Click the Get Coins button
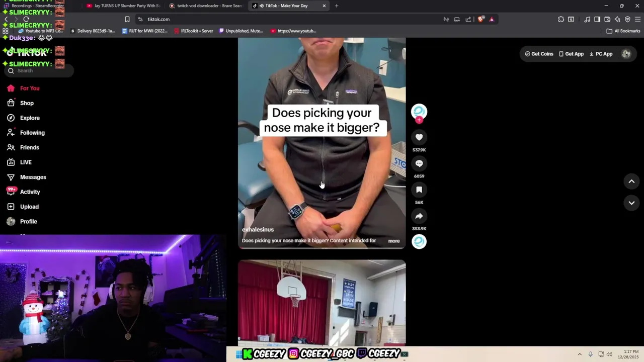This screenshot has width=644, height=362. pos(539,54)
